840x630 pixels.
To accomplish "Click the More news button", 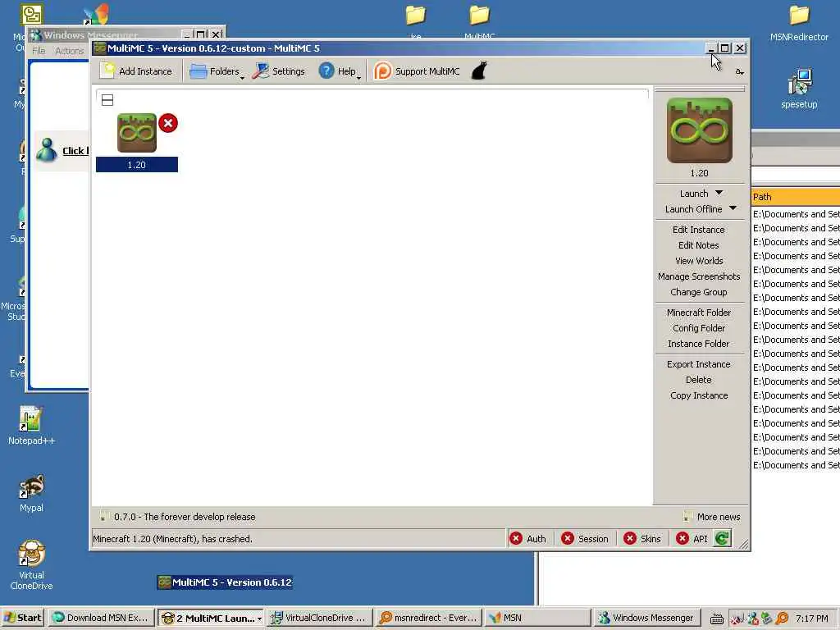I will point(712,517).
